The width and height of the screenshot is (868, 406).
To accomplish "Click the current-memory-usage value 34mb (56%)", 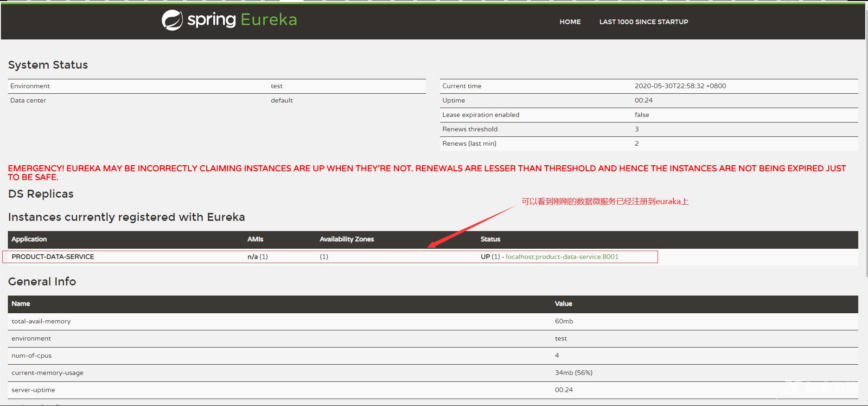I will [x=573, y=373].
